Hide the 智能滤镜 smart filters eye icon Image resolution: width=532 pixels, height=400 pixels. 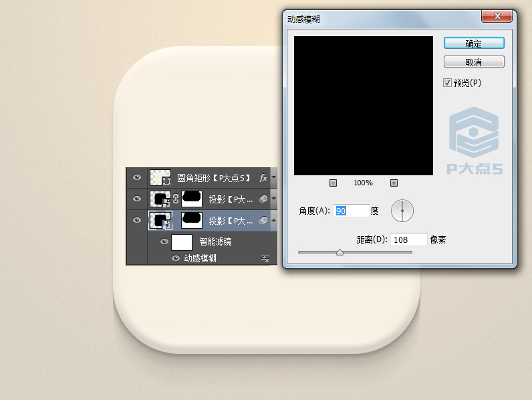pyautogui.click(x=164, y=241)
